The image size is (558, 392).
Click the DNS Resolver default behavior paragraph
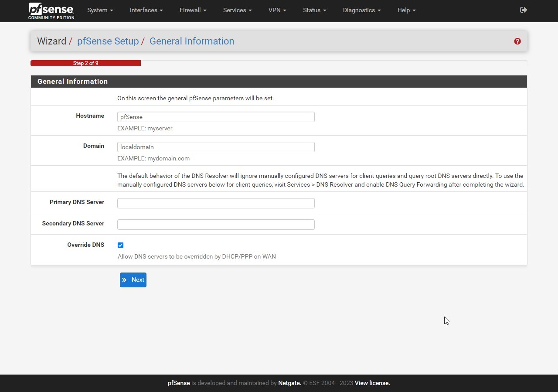(320, 181)
